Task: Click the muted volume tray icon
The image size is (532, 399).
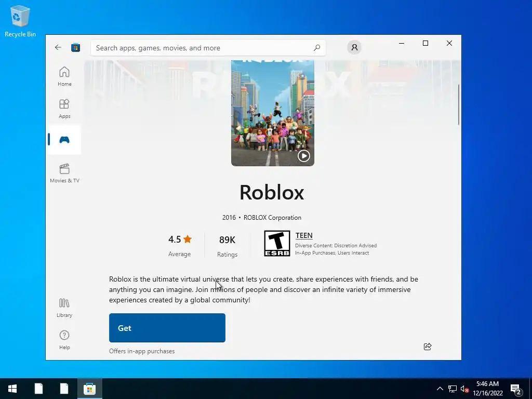Action: (x=464, y=389)
